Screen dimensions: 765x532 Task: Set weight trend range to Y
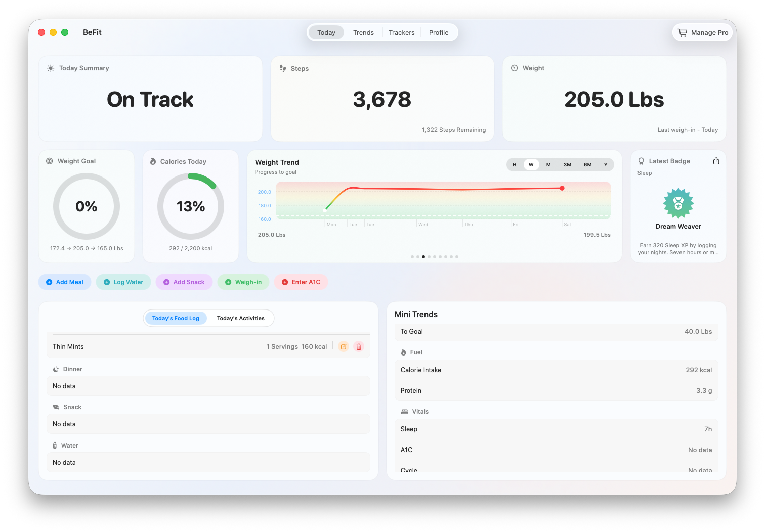[x=606, y=165]
